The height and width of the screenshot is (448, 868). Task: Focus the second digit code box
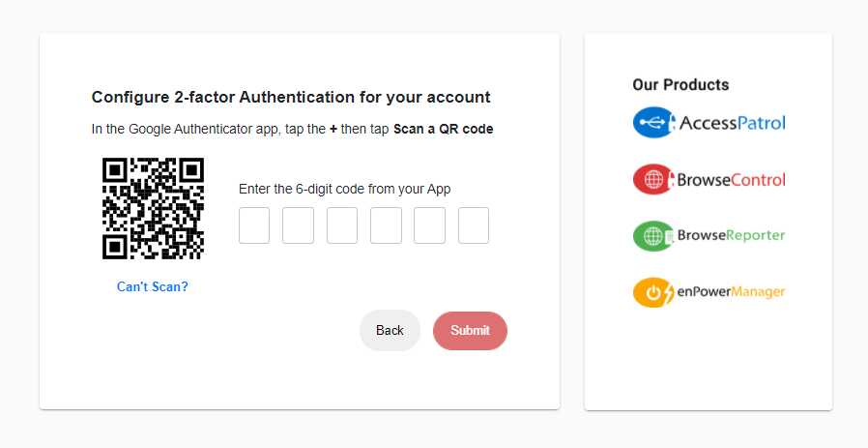pyautogui.click(x=298, y=225)
